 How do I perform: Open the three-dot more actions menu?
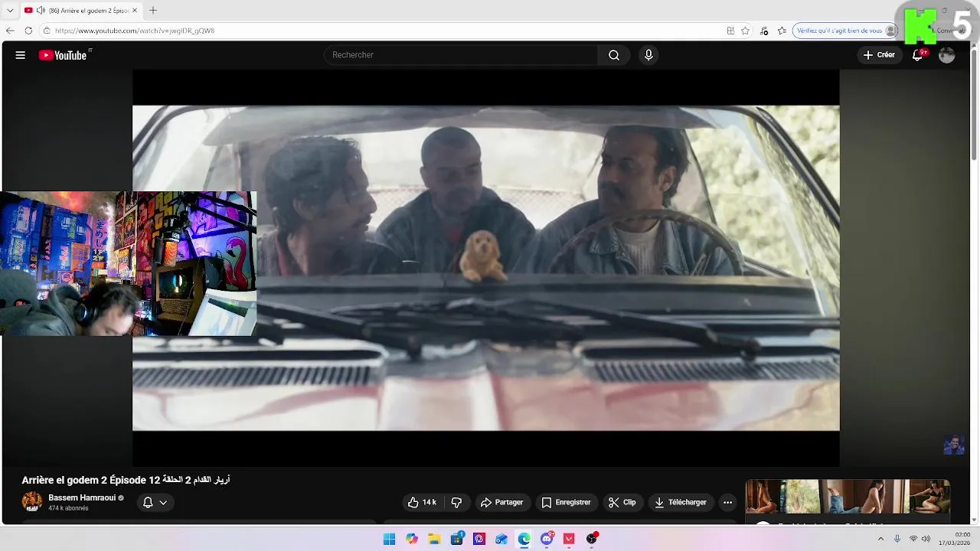point(727,503)
